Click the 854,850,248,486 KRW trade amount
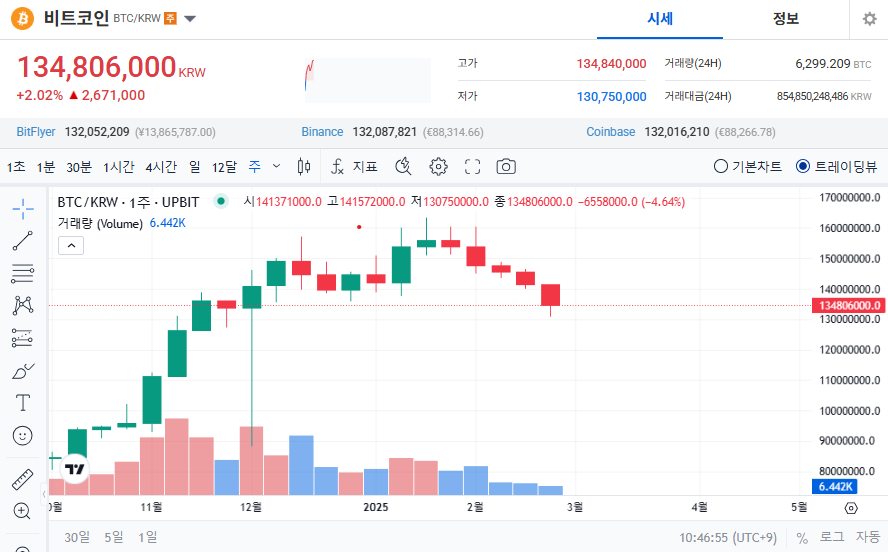Screen dimensions: 888x552 click(x=824, y=97)
